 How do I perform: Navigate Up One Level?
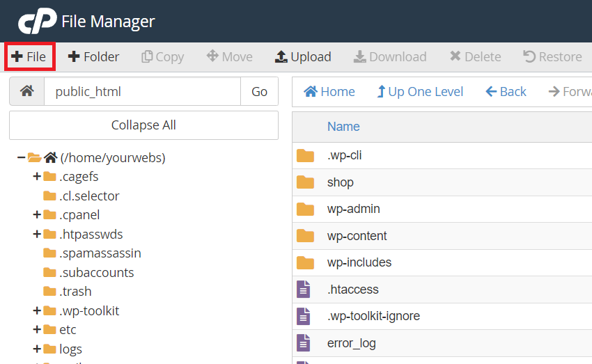(x=420, y=92)
